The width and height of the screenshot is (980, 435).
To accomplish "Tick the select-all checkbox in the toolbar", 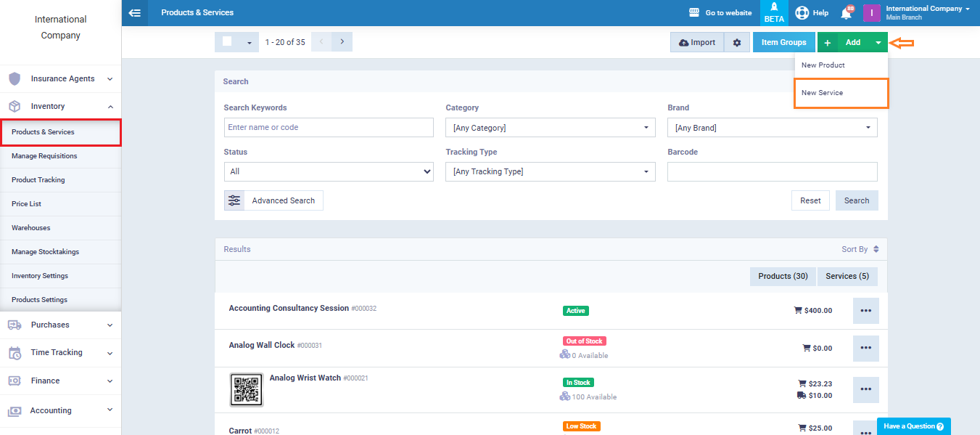I will coord(227,42).
